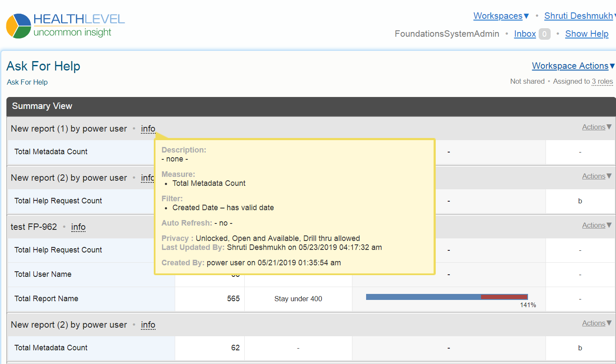
Task: Expand the Workspace Actions menu
Action: (572, 66)
